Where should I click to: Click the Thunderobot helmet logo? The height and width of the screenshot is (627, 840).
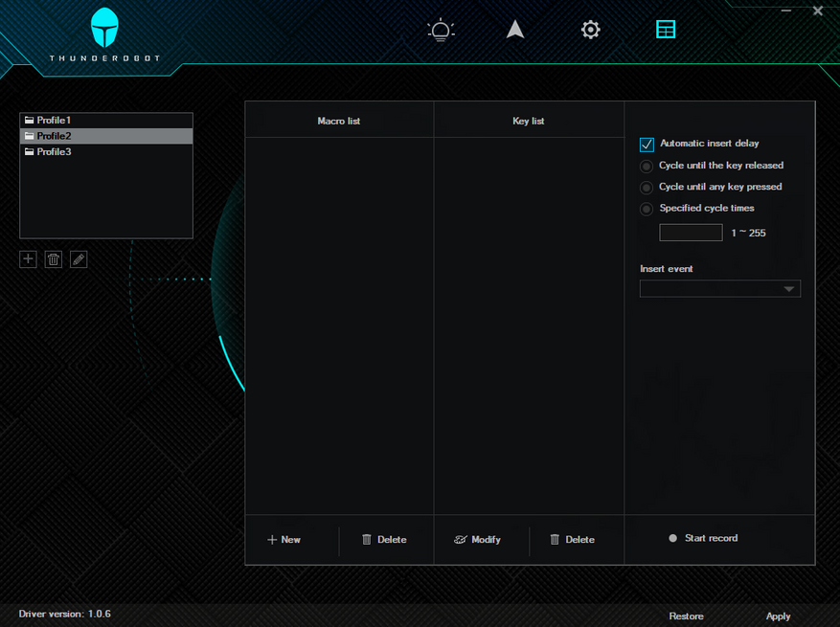[x=104, y=28]
